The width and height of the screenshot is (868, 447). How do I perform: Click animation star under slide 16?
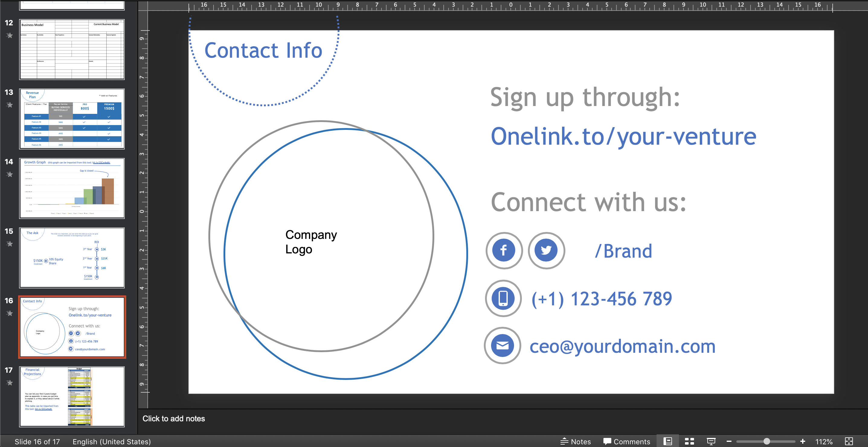[x=10, y=313]
